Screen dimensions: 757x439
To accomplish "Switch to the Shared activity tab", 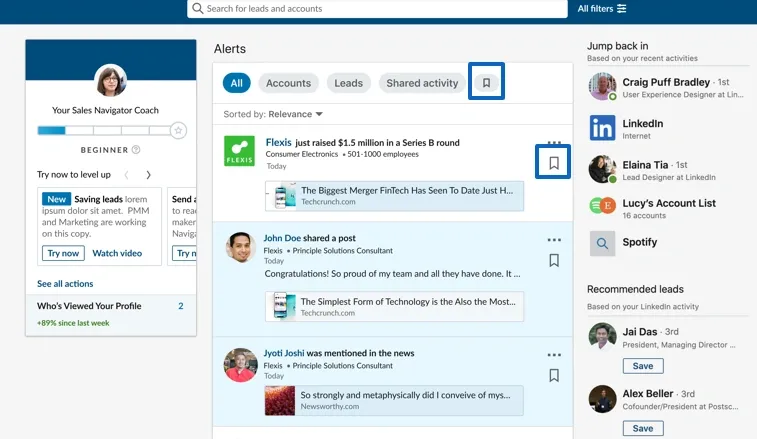I will point(422,83).
